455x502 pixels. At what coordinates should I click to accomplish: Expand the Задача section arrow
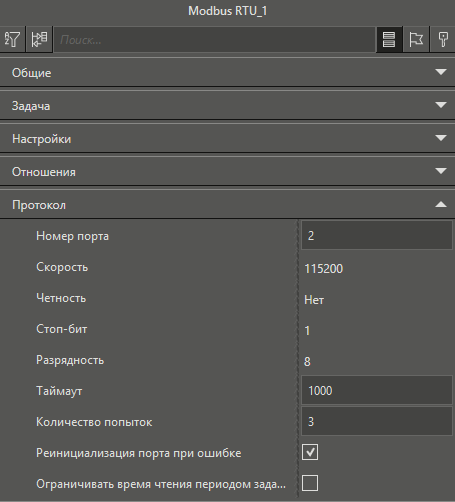(x=441, y=105)
